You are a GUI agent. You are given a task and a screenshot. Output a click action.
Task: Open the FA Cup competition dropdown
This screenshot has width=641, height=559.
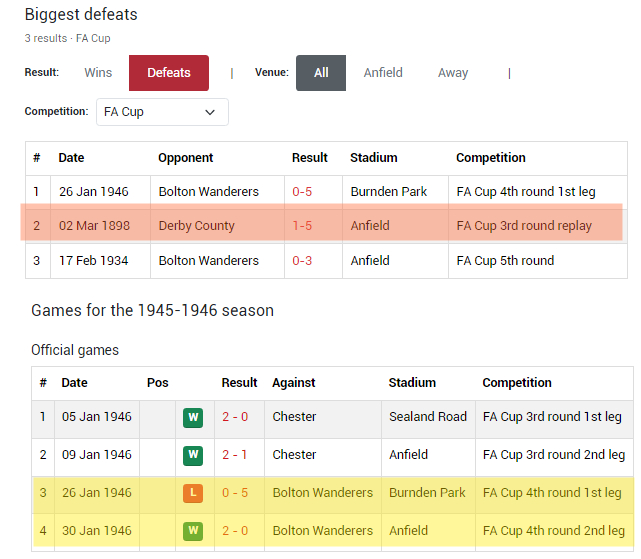(x=162, y=112)
